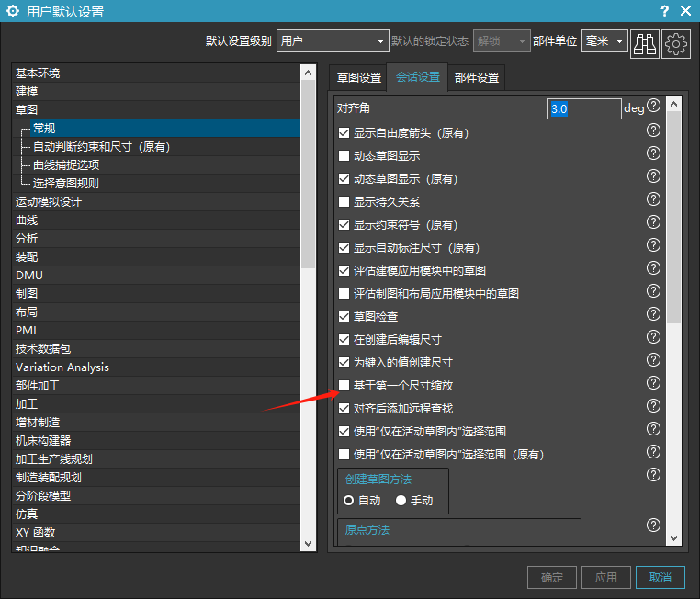Image resolution: width=700 pixels, height=599 pixels.
Task: Click help icon beside 创建草图方法
Action: click(x=653, y=474)
